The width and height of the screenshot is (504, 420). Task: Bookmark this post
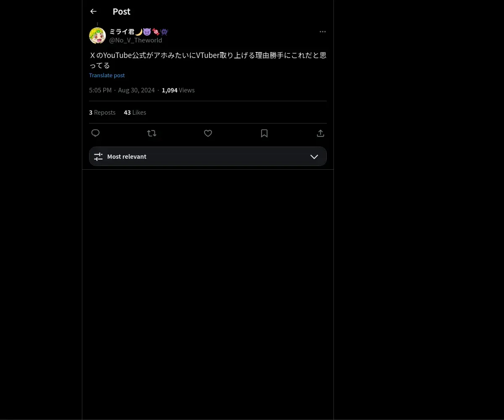pos(264,133)
